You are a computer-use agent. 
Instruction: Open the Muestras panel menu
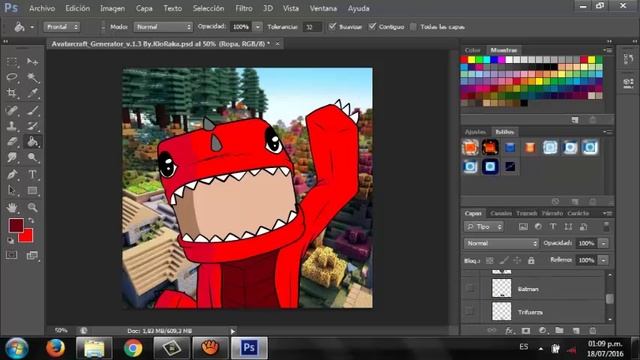(608, 50)
